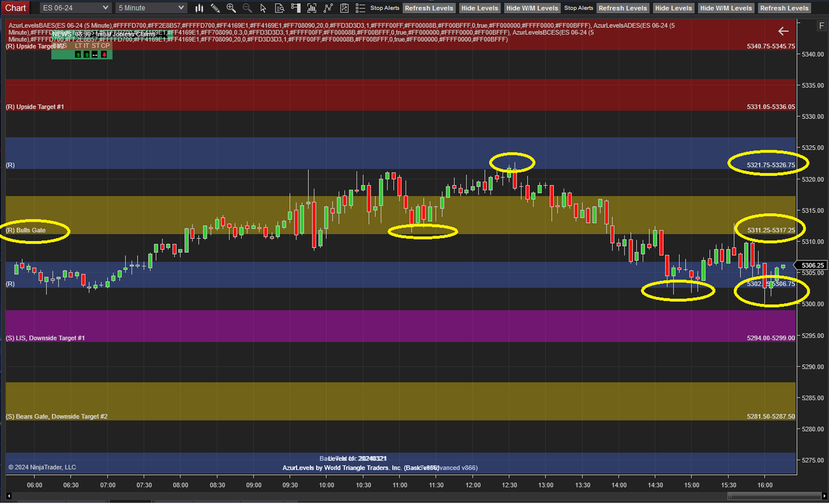This screenshot has width=829, height=504.
Task: Click the 12:30 time axis label
Action: coord(509,485)
